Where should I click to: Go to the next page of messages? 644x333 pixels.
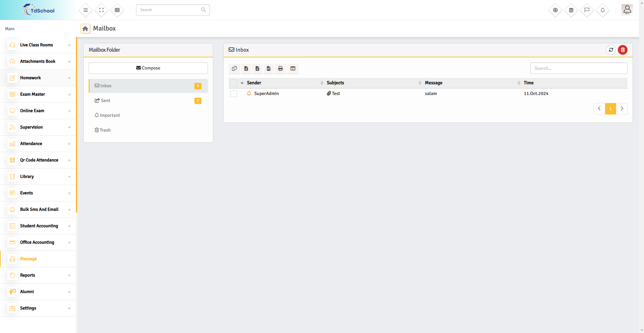click(622, 109)
